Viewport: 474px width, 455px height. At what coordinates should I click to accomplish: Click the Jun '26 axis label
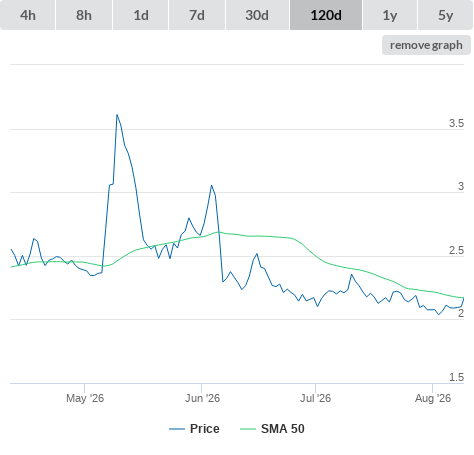(x=202, y=398)
